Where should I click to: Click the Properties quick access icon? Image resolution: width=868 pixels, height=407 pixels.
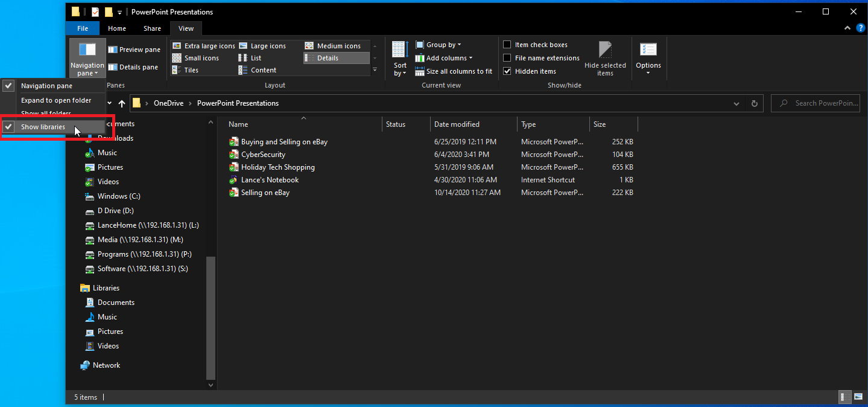(x=95, y=11)
